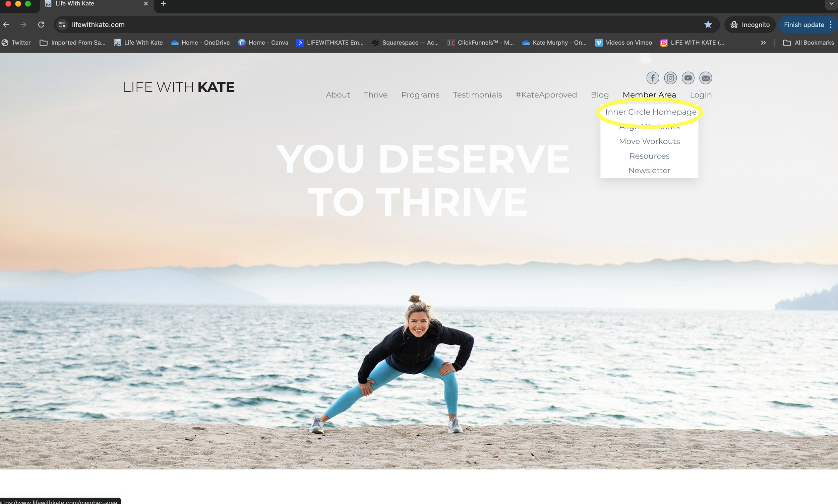Open Imported From Safari bookmarks folder
This screenshot has width=838, height=504.
(73, 43)
